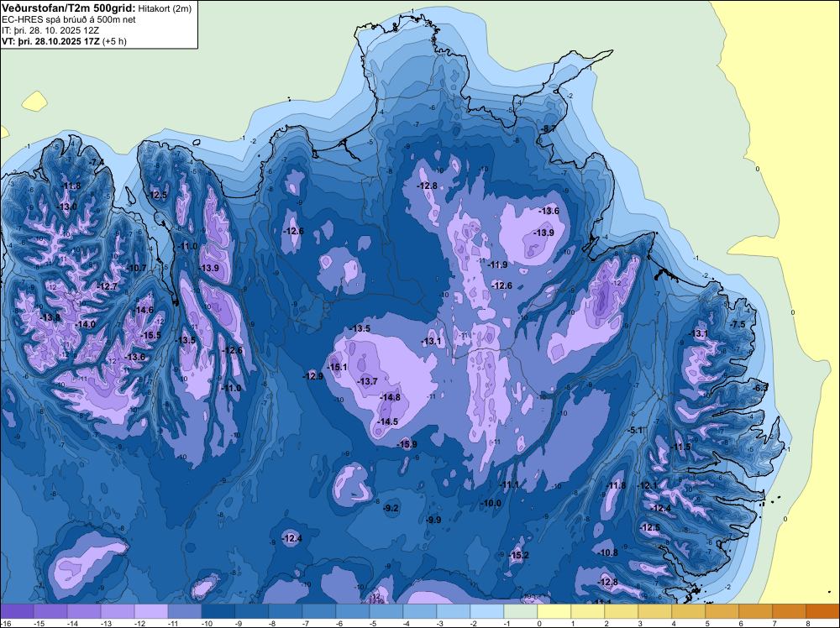Select the -10.7 temperature reading
The height and width of the screenshot is (628, 840).
point(136,268)
